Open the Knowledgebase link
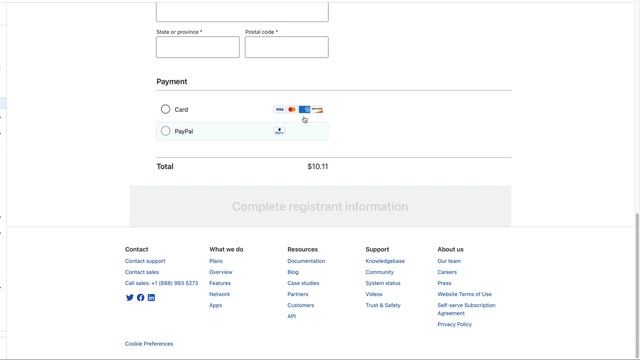 [385, 261]
